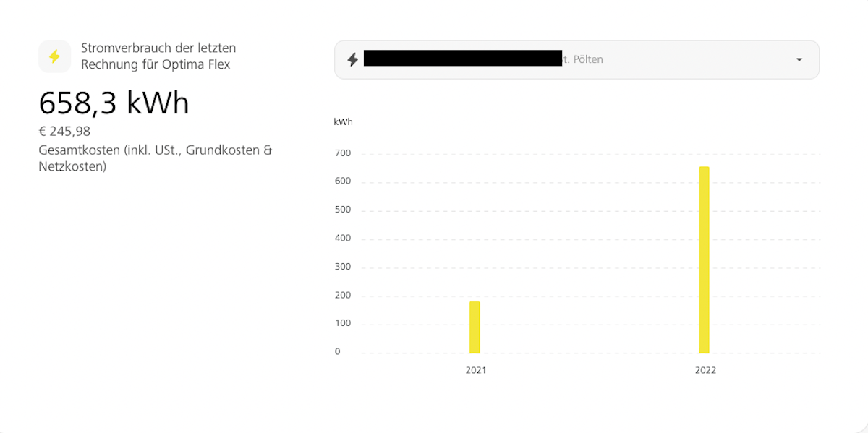The height and width of the screenshot is (433, 868).
Task: Click the Gesamtkosten description text
Action: coord(155,158)
